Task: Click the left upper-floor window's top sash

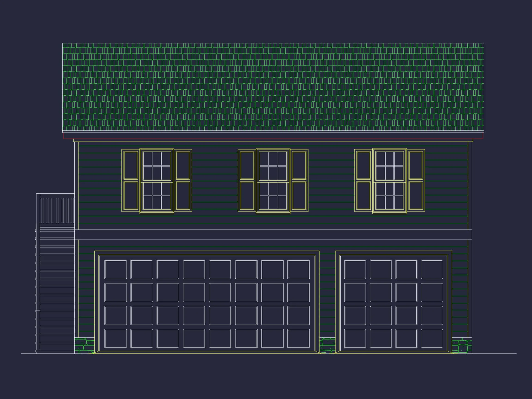Action: pyautogui.click(x=157, y=166)
